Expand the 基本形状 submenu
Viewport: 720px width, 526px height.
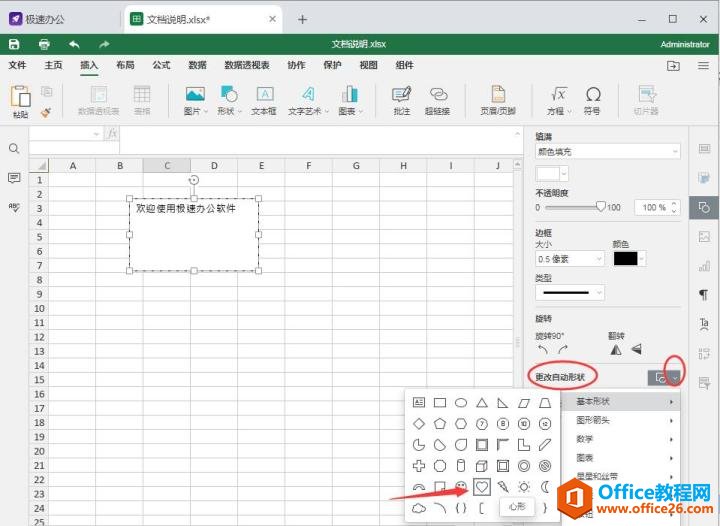coord(622,401)
